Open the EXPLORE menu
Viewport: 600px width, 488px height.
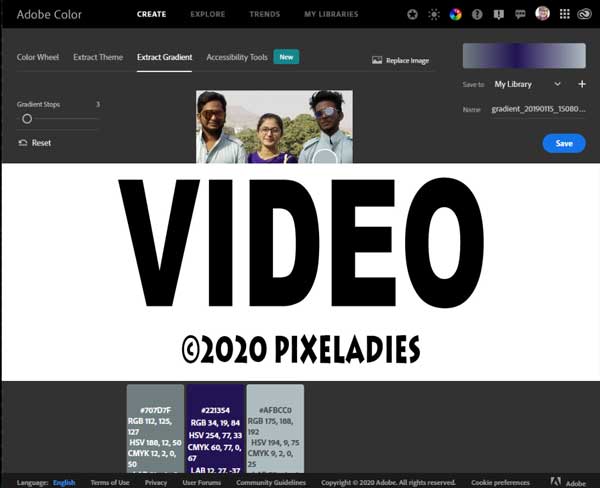208,14
